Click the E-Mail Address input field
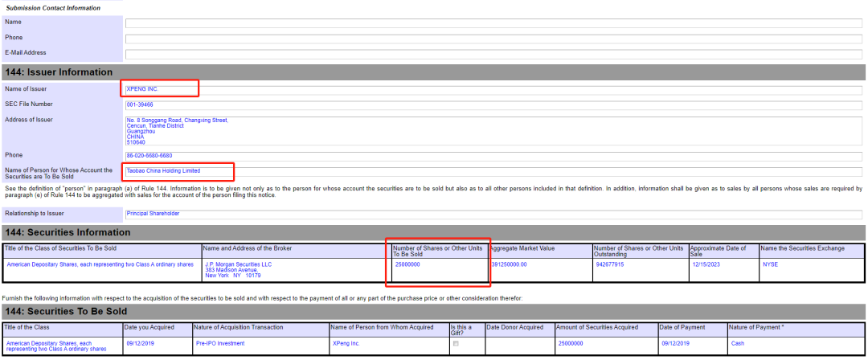Screen dimensions: 868x360 tap(493, 55)
